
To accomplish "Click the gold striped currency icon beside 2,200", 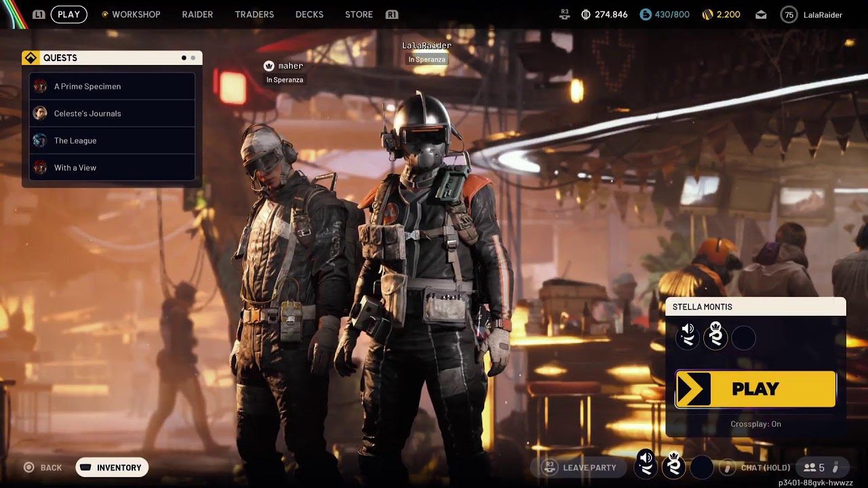I will point(707,14).
